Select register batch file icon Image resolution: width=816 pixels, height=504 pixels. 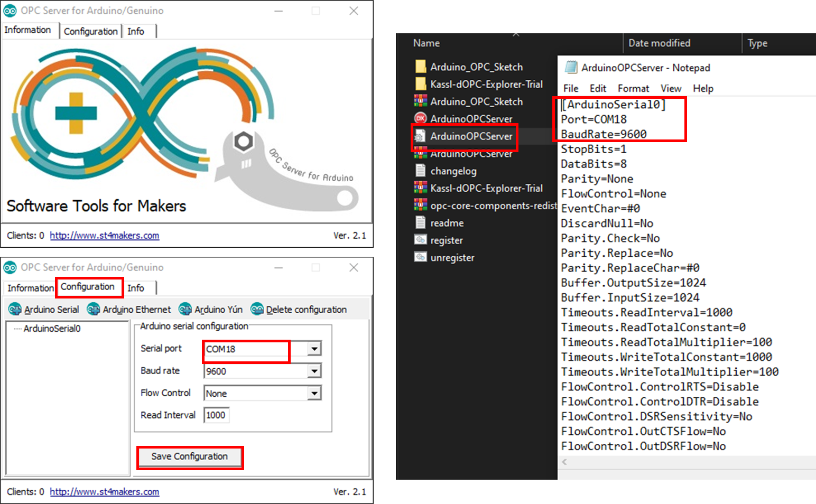(x=421, y=240)
